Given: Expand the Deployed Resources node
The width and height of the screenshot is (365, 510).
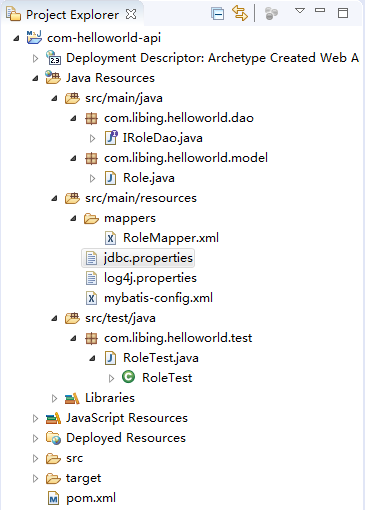Looking at the screenshot, I should (x=35, y=438).
